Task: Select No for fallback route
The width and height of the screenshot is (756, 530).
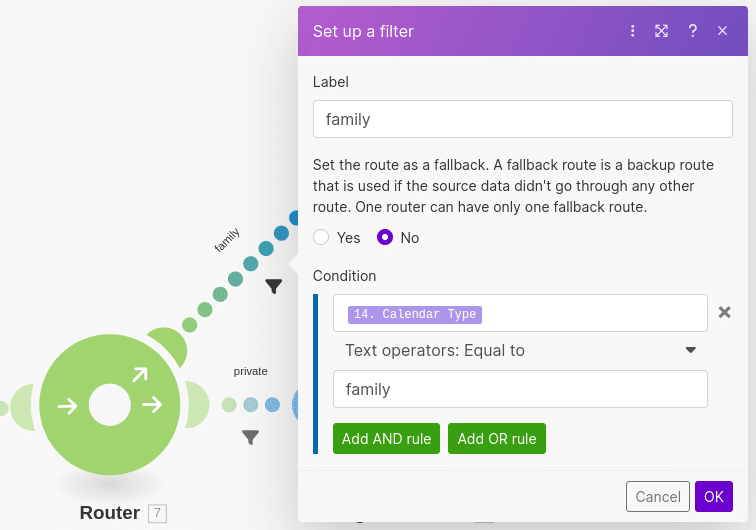Action: tap(385, 237)
